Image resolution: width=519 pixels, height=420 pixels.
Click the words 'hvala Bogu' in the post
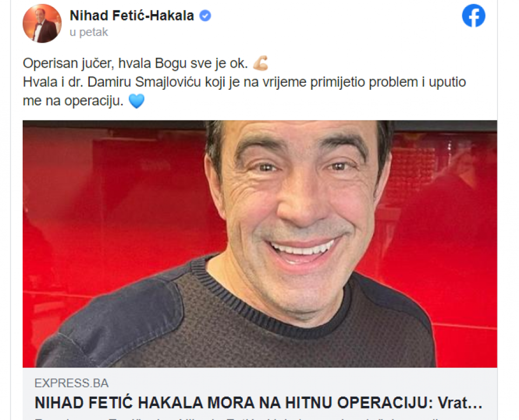pos(152,63)
